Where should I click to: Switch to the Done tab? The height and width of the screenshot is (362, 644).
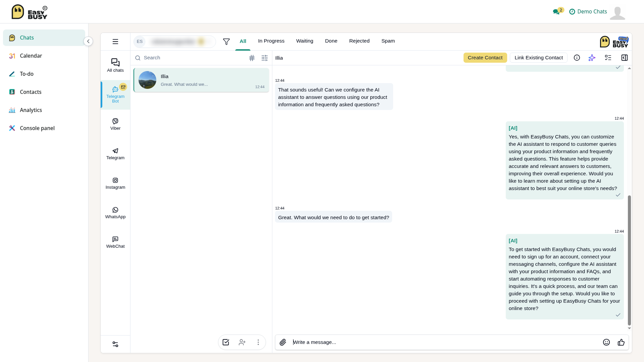pyautogui.click(x=331, y=41)
